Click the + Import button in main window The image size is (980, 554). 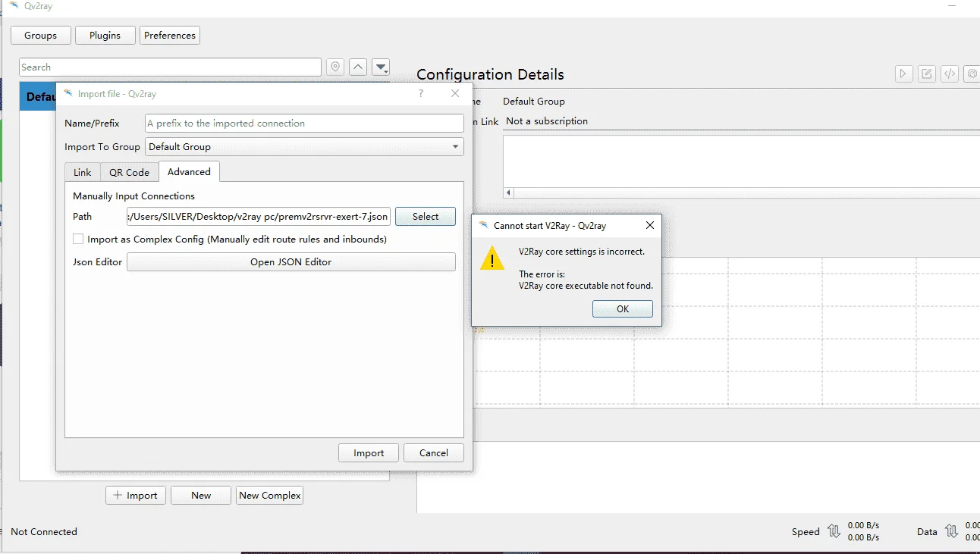click(x=136, y=495)
